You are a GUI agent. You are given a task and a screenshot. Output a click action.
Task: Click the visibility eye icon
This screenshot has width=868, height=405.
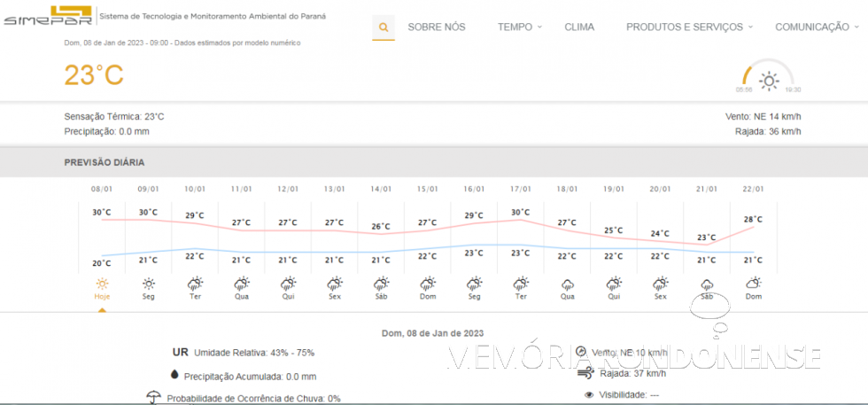pos(589,394)
